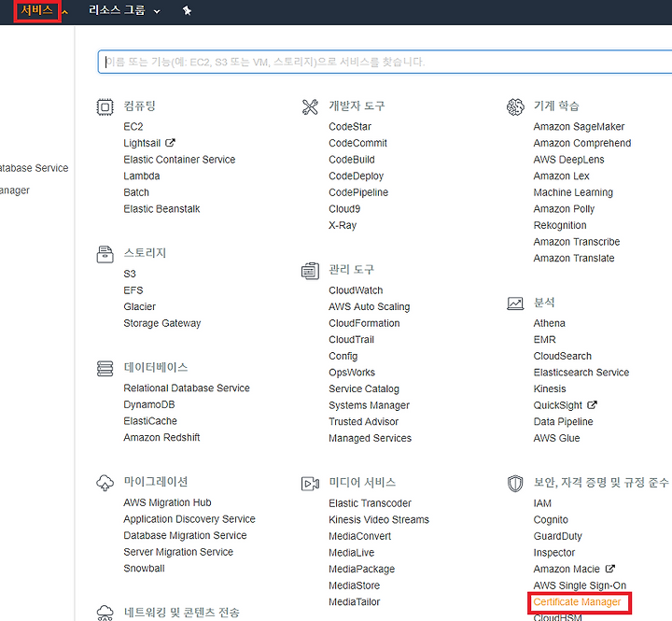
Task: Click the 마이그레이션 cloud icon
Action: coord(105,483)
